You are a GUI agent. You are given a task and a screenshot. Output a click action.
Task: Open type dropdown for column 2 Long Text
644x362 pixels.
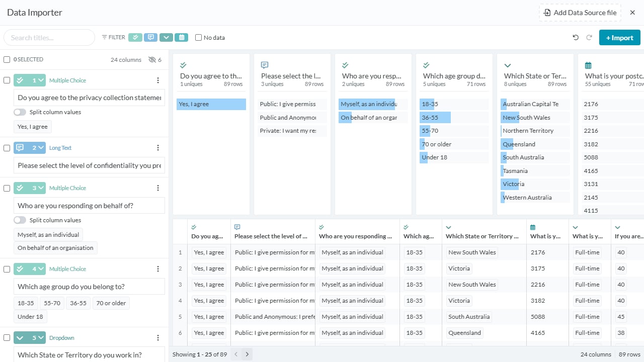click(30, 148)
